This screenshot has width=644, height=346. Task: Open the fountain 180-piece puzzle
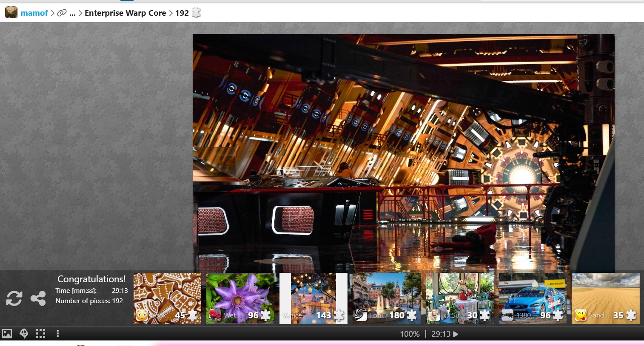(386, 298)
